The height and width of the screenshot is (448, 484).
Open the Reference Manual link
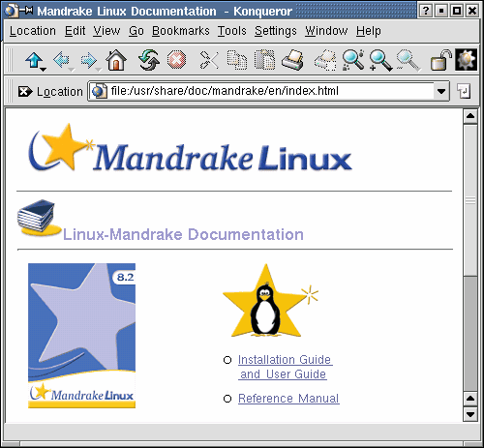coord(288,399)
